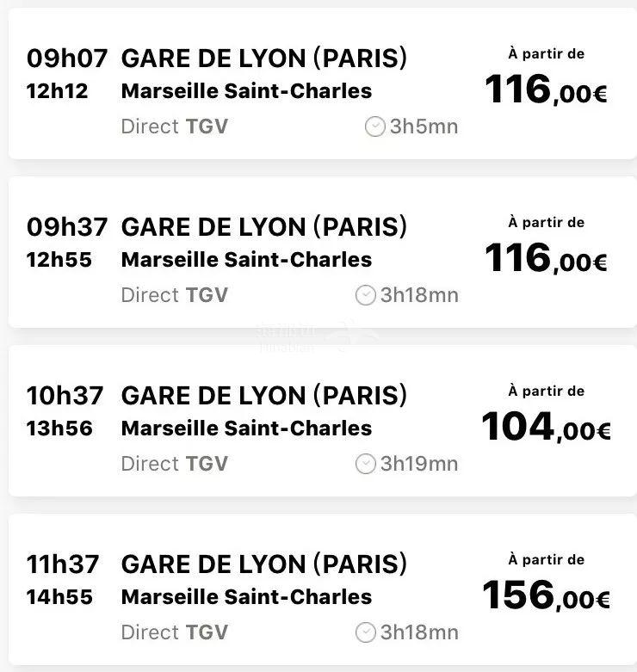Click the clock icon on the 09h37 train
This screenshot has width=637, height=672.
point(366,295)
